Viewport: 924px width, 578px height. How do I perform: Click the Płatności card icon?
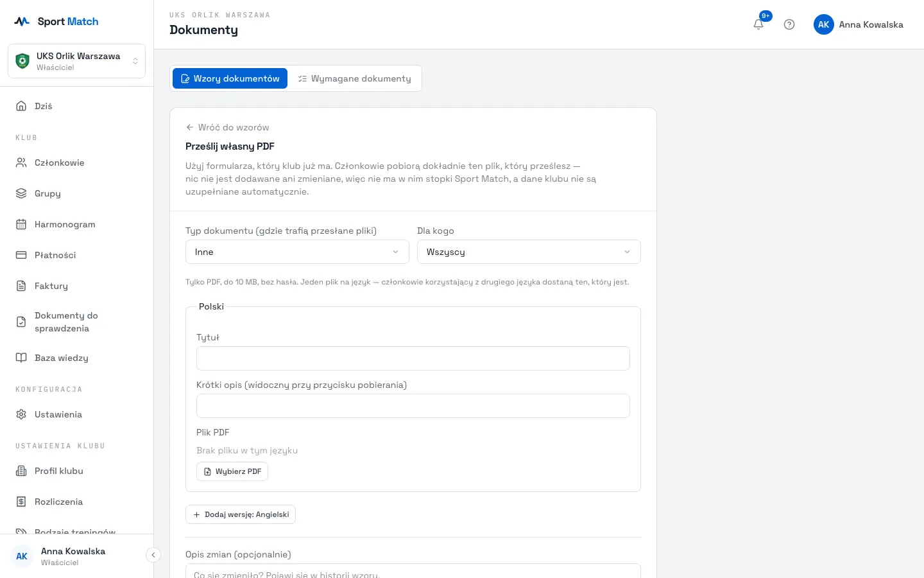point(21,255)
